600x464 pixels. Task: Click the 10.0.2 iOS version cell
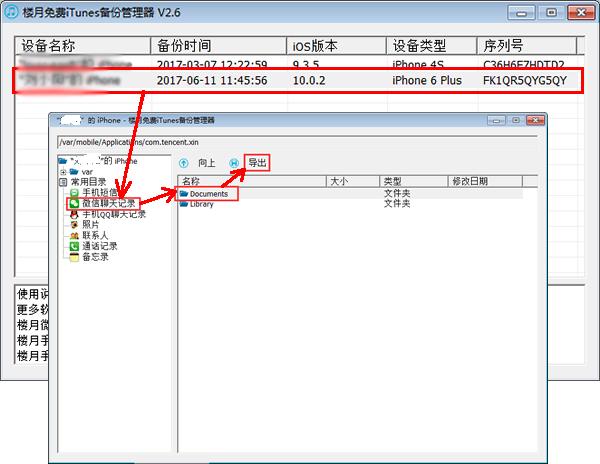[309, 81]
